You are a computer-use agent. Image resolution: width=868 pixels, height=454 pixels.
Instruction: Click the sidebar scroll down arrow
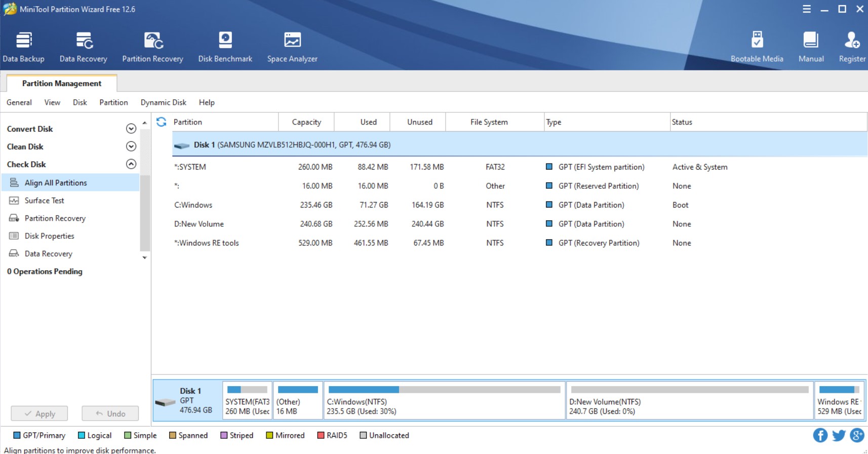pos(145,258)
